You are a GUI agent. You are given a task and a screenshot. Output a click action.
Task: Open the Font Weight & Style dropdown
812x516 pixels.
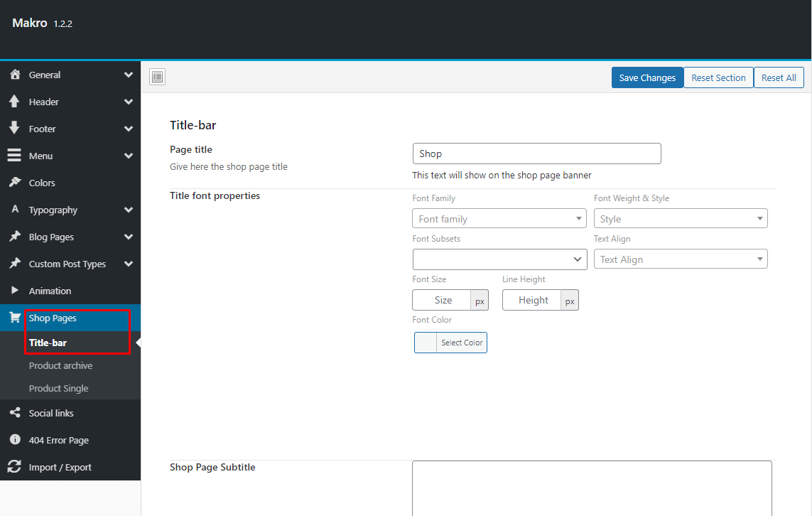coord(681,219)
